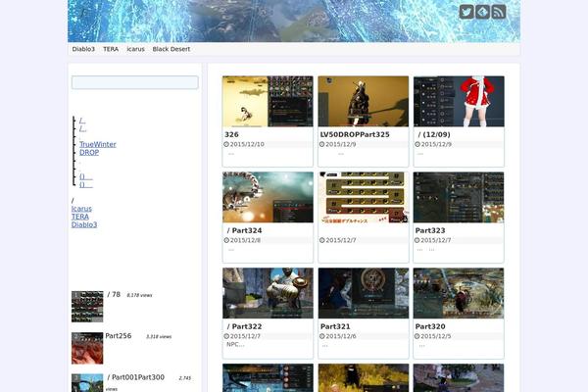Viewport: 588px width, 392px height.
Task: Open the Part320 article thumbnail
Action: (x=459, y=293)
